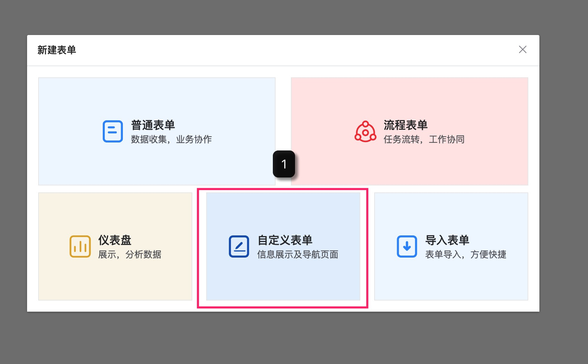588x364 pixels.
Task: Click the 导入表单 download arrow icon
Action: (407, 246)
